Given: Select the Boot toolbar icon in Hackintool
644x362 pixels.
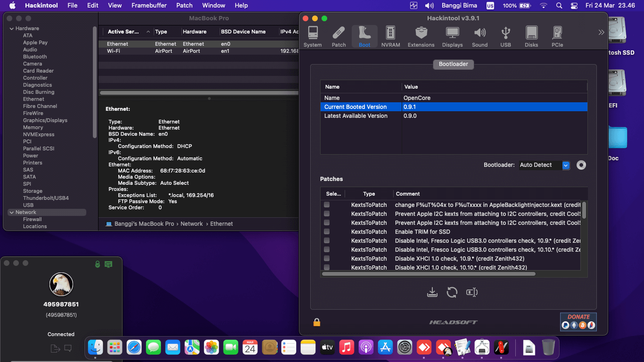Looking at the screenshot, I should pyautogui.click(x=364, y=37).
